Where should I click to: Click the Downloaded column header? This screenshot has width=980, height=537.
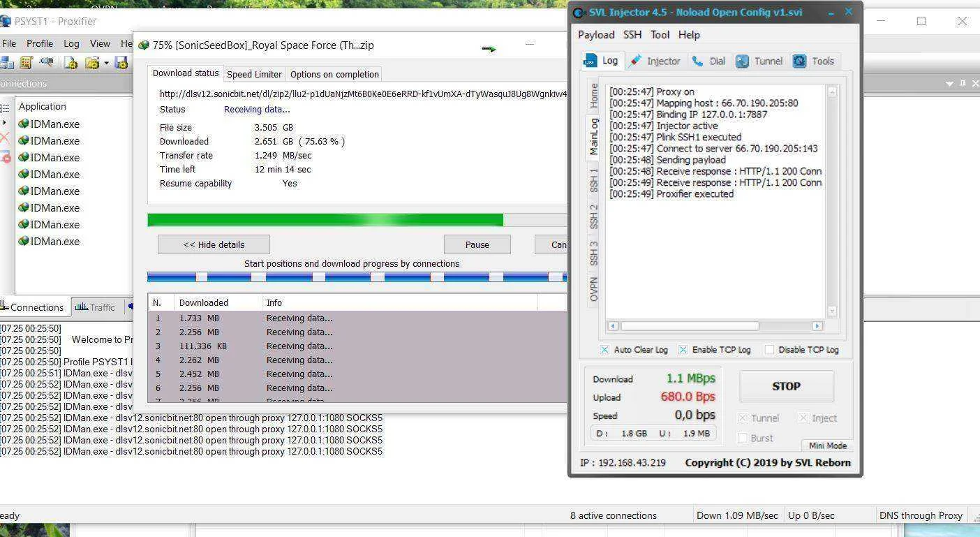[218, 302]
